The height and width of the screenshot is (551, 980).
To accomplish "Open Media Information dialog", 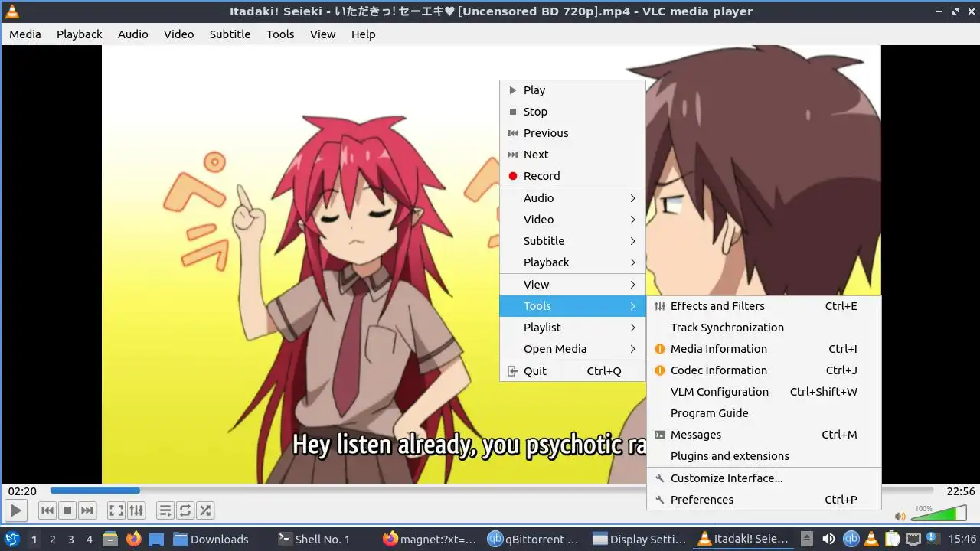I will 764,349.
